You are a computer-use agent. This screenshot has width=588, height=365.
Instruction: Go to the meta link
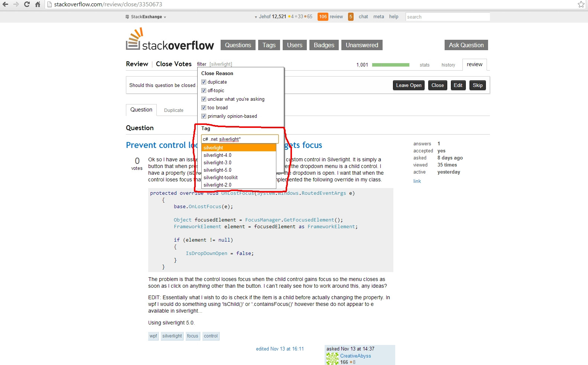tap(379, 17)
